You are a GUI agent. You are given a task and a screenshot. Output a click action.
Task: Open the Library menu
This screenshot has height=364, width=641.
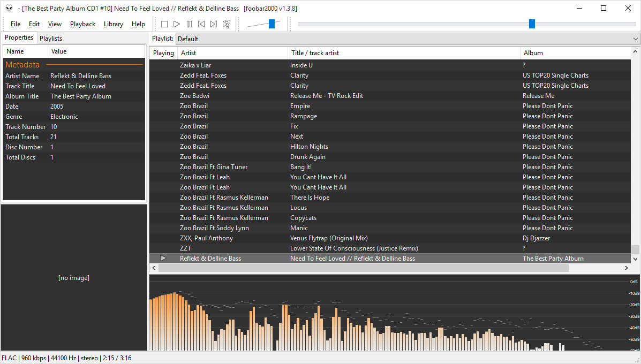click(113, 24)
